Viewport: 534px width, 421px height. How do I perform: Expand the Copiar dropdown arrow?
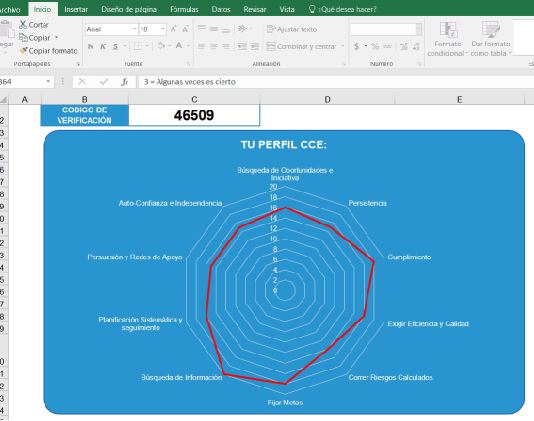[x=57, y=37]
